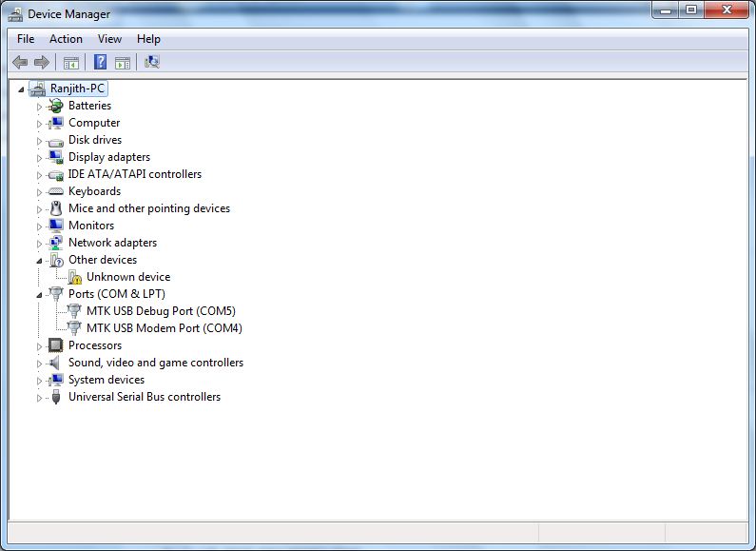The image size is (756, 551).
Task: Expand the Network adapters node
Action: (40, 244)
